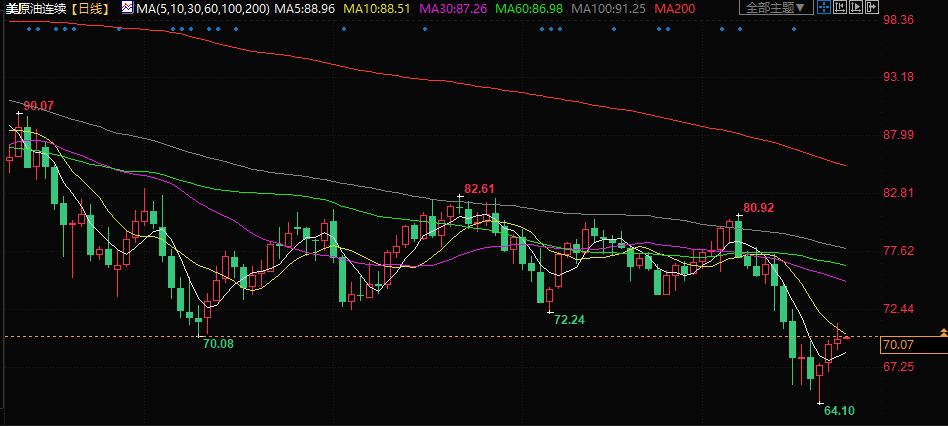This screenshot has width=948, height=426.
Task: Click the 82.61 high price marker
Action: pyautogui.click(x=479, y=189)
